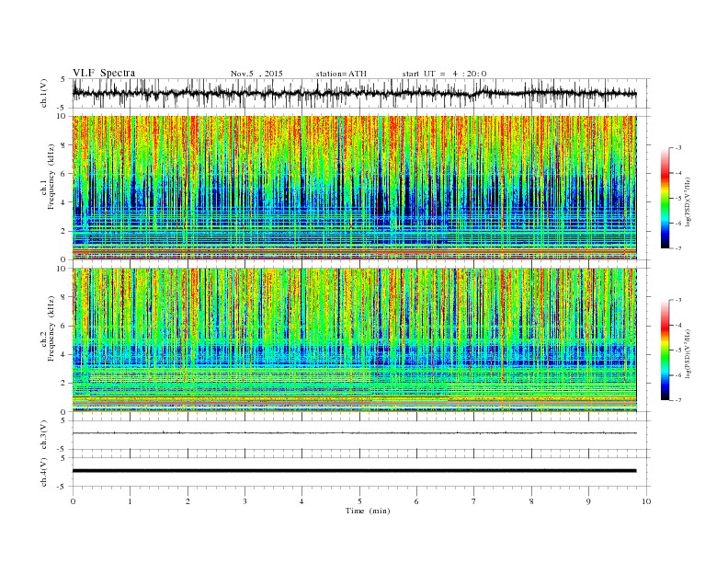Click the 'Time (min)' axis label

(368, 511)
